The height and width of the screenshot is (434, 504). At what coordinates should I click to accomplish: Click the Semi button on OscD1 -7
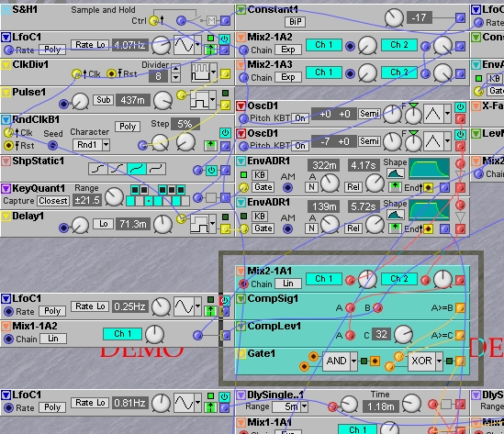pyautogui.click(x=369, y=141)
